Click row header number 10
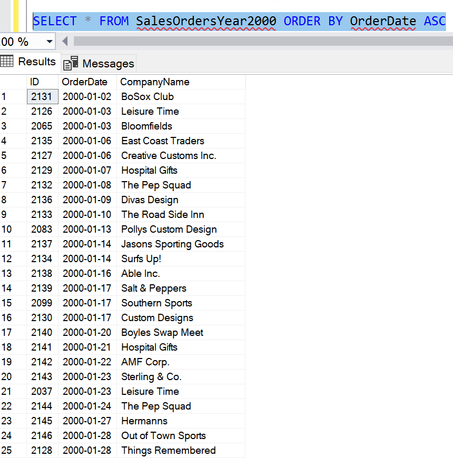This screenshot has width=453, height=458. click(13, 229)
